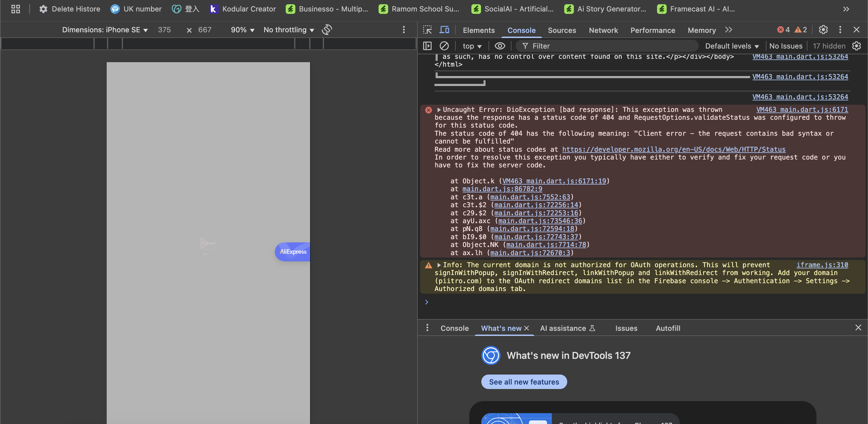This screenshot has width=868, height=424.
Task: Select the Issues drawer tab
Action: pyautogui.click(x=626, y=328)
